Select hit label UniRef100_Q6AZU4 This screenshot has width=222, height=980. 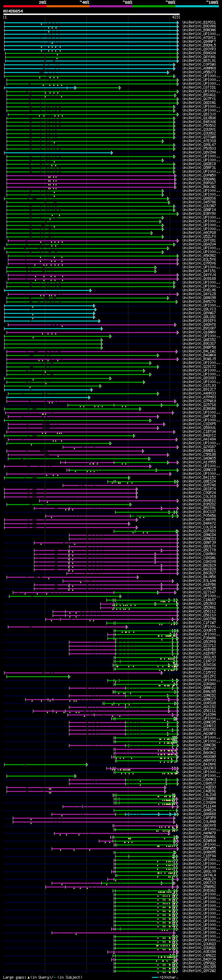199,244
